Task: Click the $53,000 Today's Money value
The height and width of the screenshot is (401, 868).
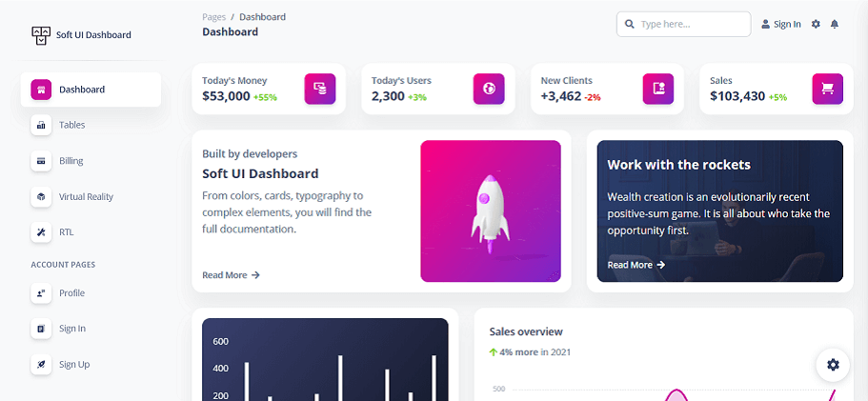Action: click(x=226, y=96)
